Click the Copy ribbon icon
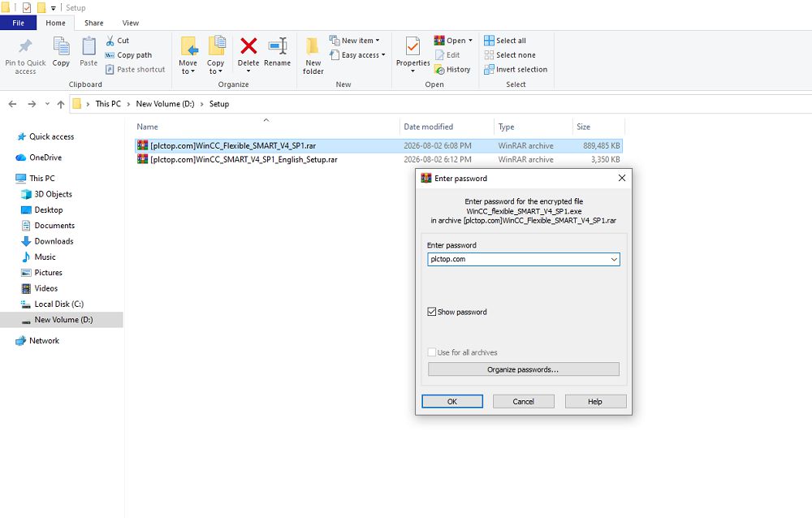 tap(61, 46)
